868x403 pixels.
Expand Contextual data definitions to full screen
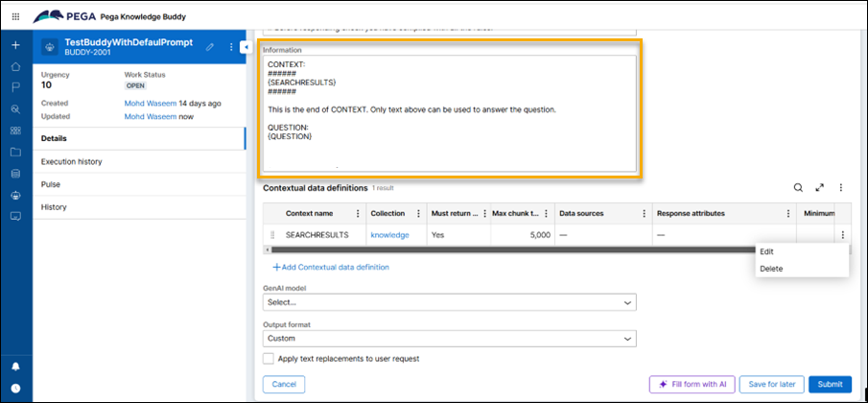click(x=820, y=188)
